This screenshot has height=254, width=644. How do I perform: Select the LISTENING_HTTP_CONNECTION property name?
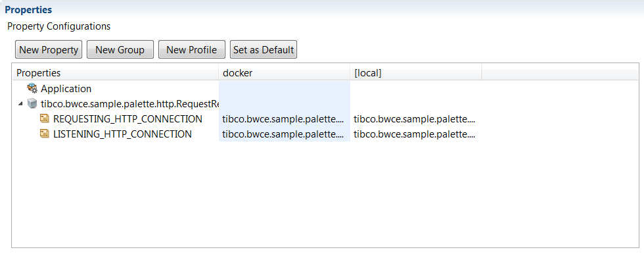coord(122,134)
